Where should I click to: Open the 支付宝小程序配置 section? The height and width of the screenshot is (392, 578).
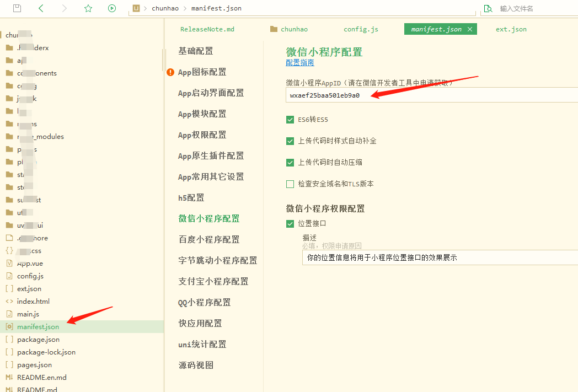tap(213, 282)
